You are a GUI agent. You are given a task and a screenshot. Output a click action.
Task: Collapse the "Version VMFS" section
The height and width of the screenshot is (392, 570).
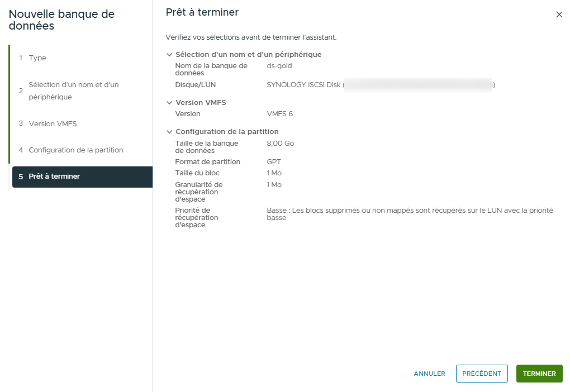(x=169, y=102)
